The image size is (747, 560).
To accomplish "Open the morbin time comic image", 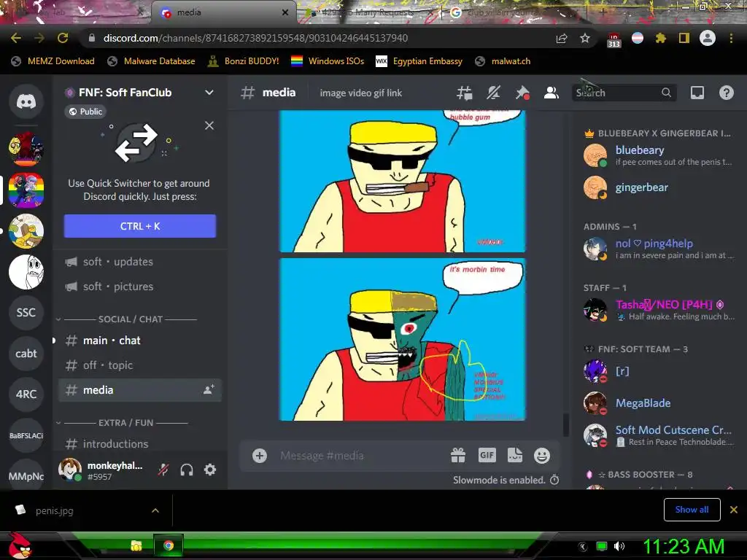I will point(403,340).
